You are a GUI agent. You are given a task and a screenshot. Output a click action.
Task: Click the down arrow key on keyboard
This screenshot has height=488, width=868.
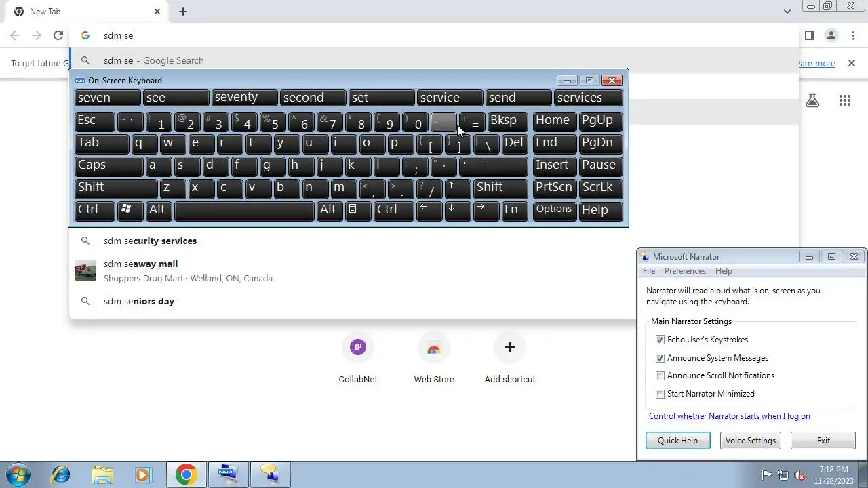(x=458, y=210)
